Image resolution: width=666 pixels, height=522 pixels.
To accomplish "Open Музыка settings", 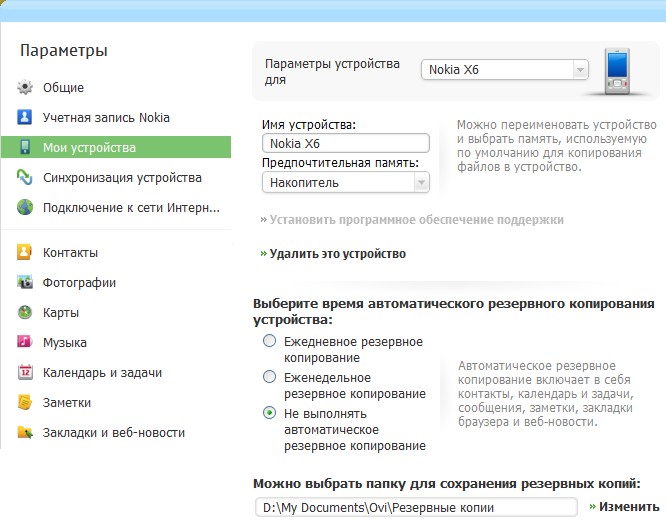I will [x=65, y=343].
